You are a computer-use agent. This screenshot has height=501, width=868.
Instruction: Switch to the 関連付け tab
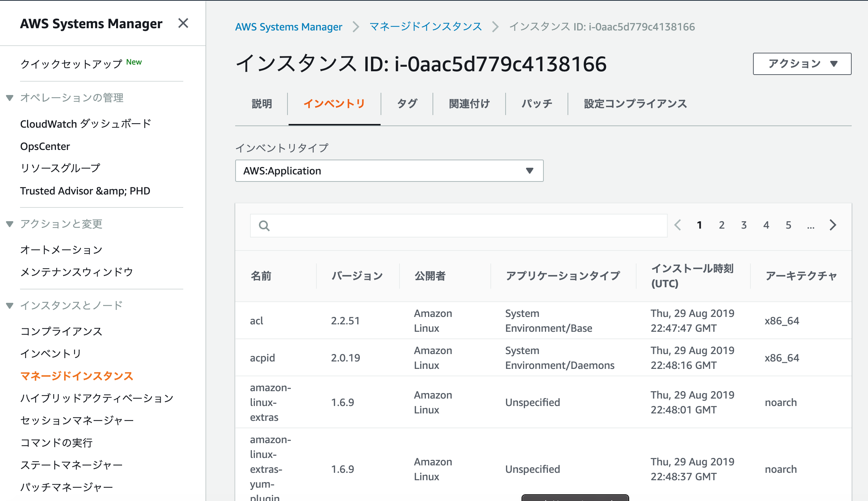tap(469, 104)
